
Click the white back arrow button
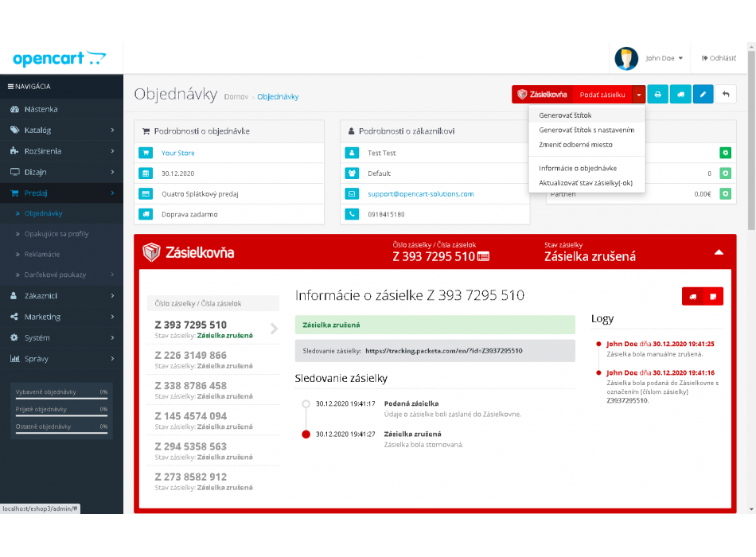(x=726, y=95)
